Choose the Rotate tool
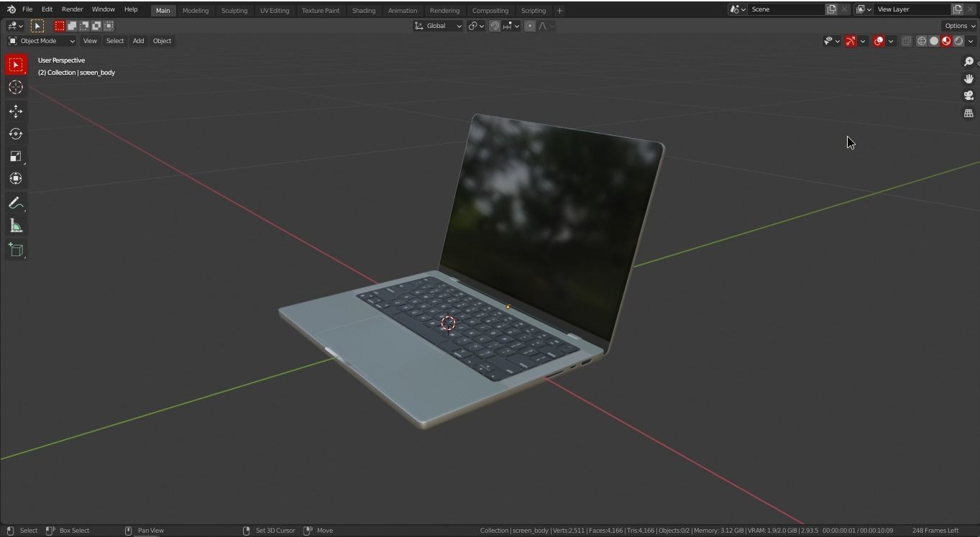Screen dimensions: 980x537 click(x=16, y=134)
